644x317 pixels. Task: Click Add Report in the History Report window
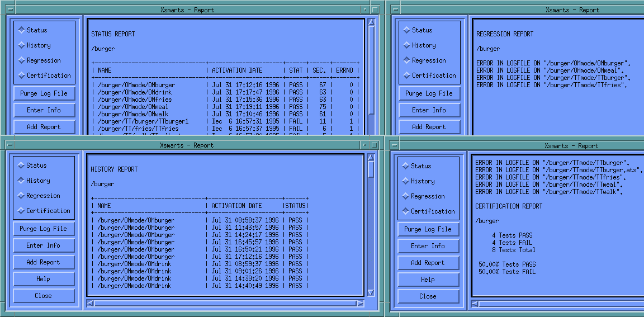point(43,262)
